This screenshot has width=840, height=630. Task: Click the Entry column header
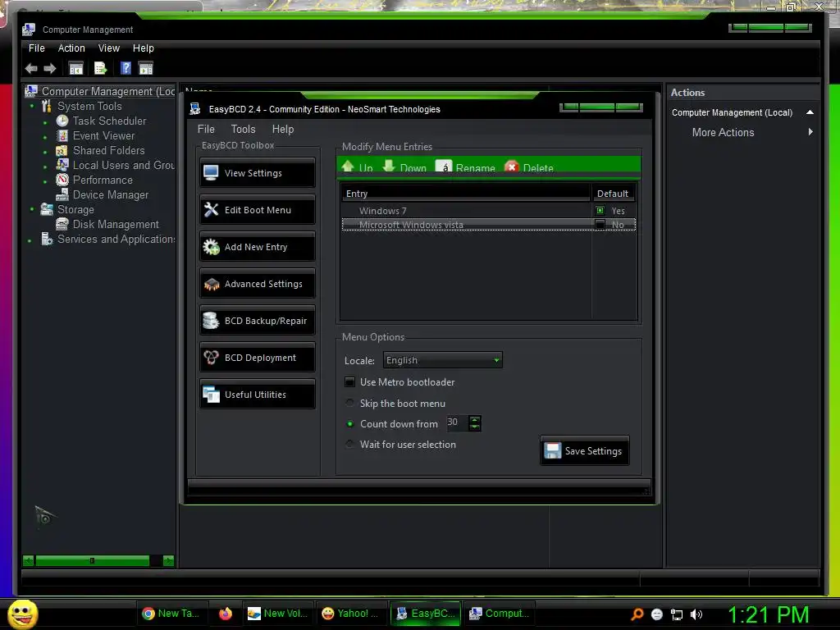click(465, 194)
